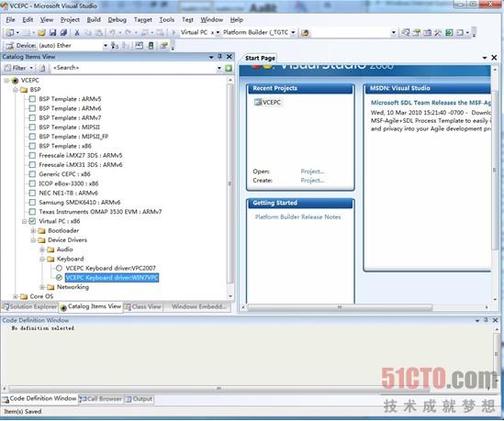Click the Create Project... link
504x421 pixels.
click(x=312, y=181)
